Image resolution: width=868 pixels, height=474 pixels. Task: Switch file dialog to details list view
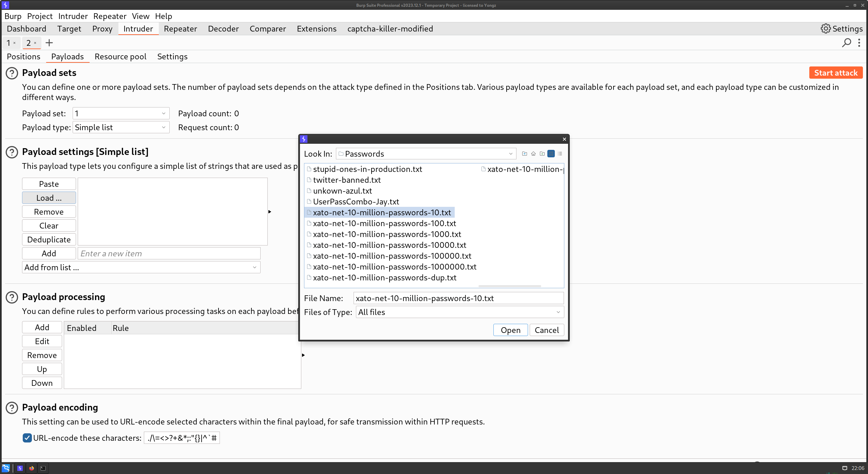[x=560, y=154]
